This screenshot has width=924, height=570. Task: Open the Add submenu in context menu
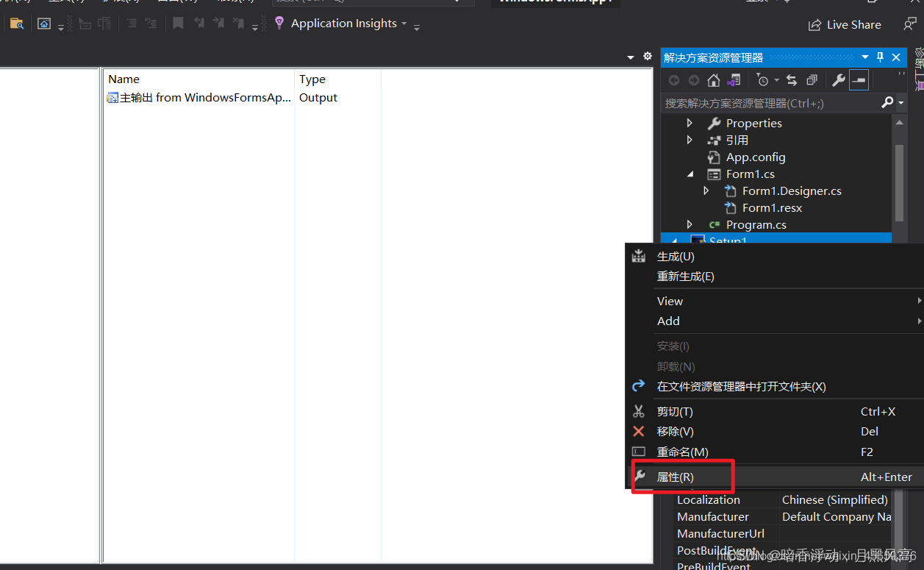tap(775, 321)
